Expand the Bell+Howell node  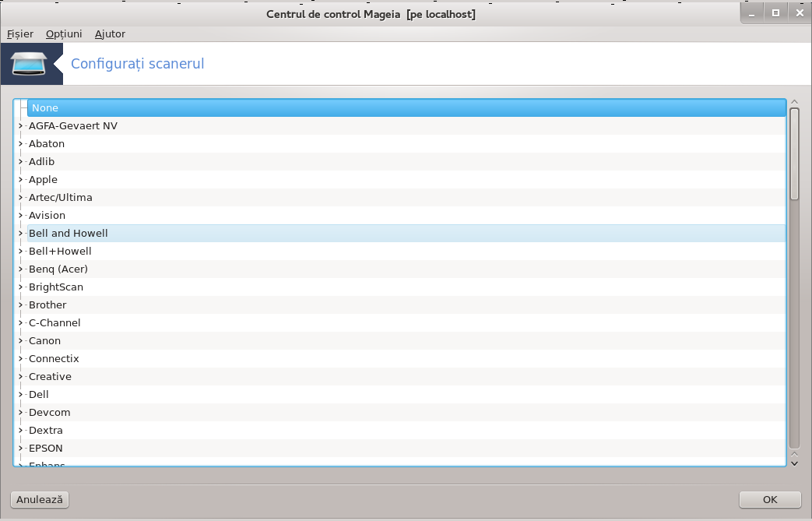[20, 252]
